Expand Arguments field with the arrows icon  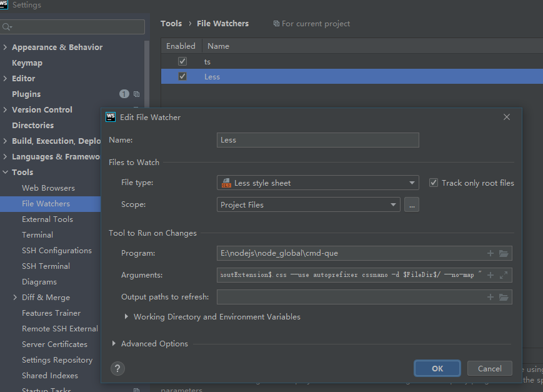[504, 275]
